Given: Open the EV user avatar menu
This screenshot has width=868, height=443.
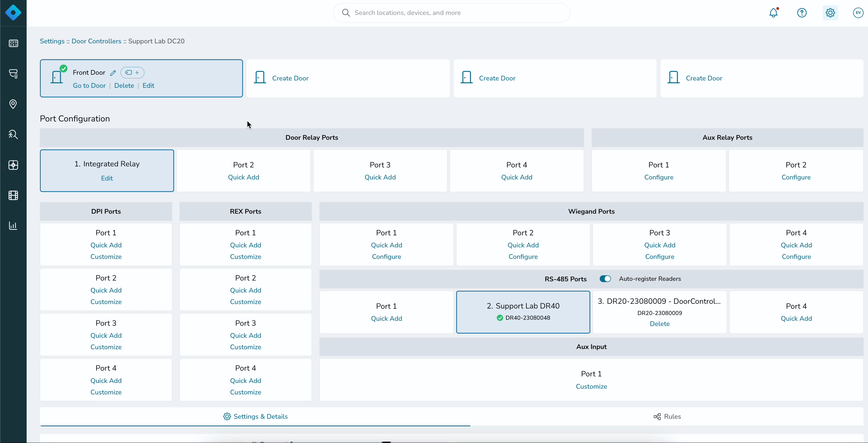Looking at the screenshot, I should [858, 13].
